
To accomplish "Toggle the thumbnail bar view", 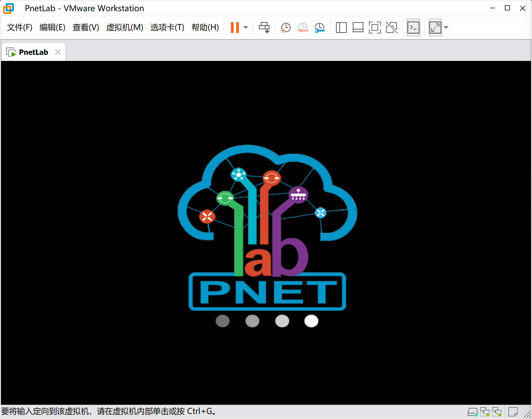I will pyautogui.click(x=358, y=28).
